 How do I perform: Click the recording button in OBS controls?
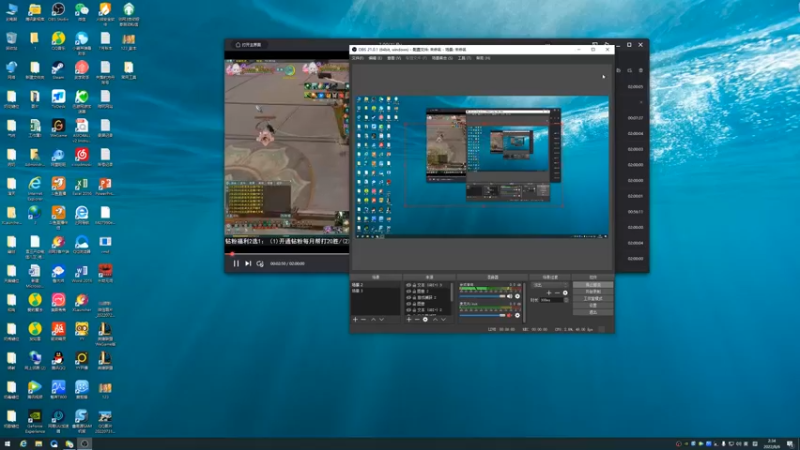[x=593, y=291]
